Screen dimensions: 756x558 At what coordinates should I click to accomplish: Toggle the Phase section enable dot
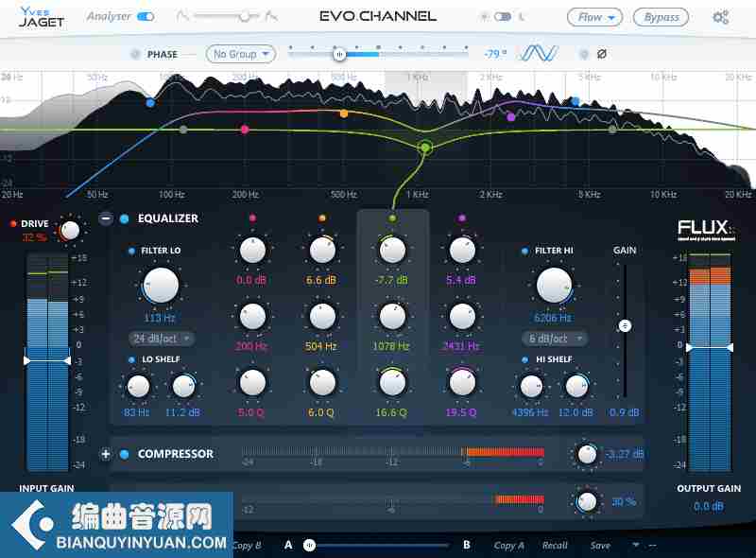135,54
